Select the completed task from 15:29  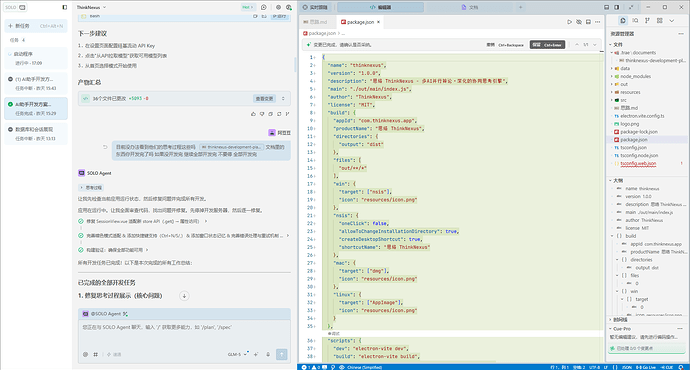coord(36,108)
